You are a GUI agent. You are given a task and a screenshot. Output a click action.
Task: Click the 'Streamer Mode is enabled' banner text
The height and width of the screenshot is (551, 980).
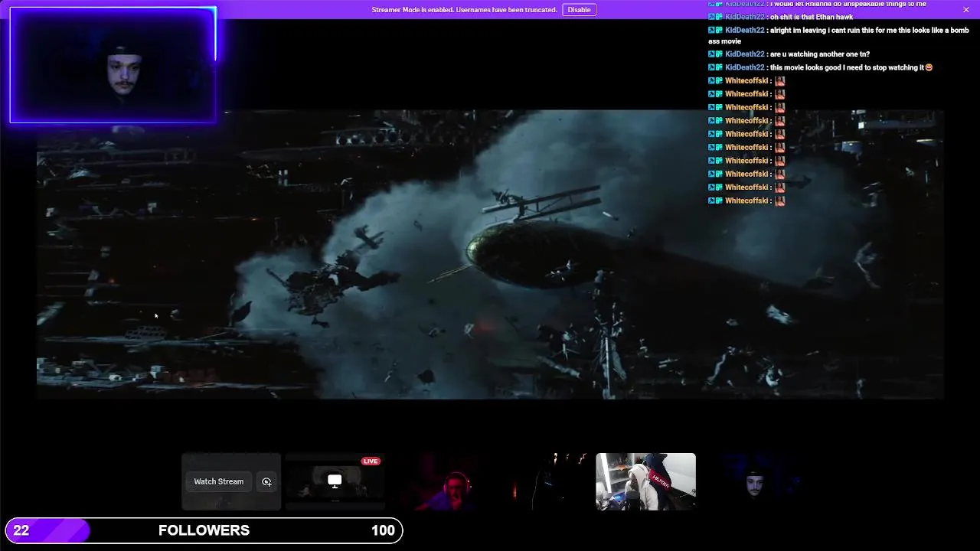pos(464,10)
